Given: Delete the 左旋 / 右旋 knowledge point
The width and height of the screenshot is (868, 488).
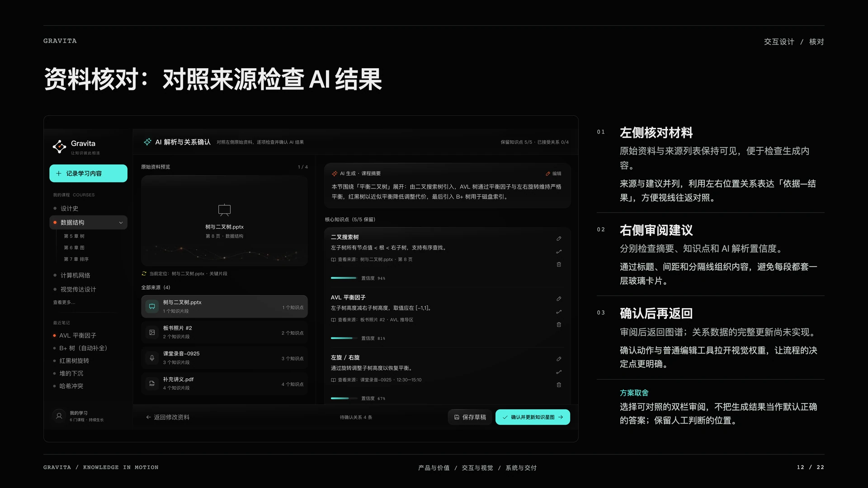Looking at the screenshot, I should [x=559, y=385].
